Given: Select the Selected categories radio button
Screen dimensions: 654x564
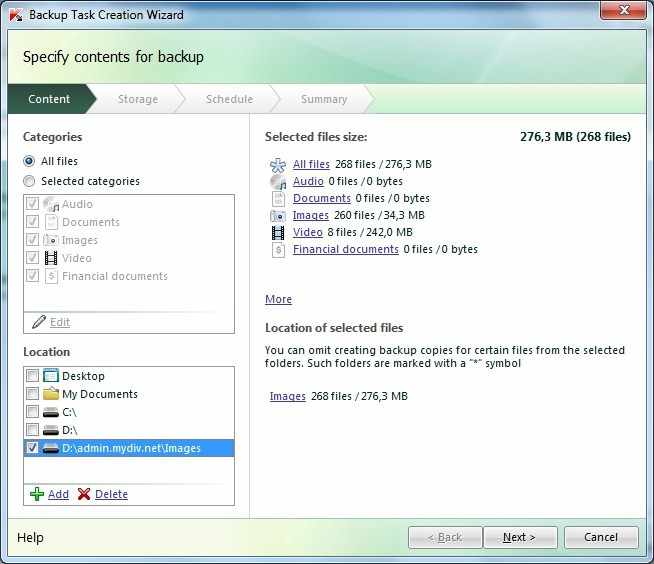Looking at the screenshot, I should pyautogui.click(x=29, y=181).
